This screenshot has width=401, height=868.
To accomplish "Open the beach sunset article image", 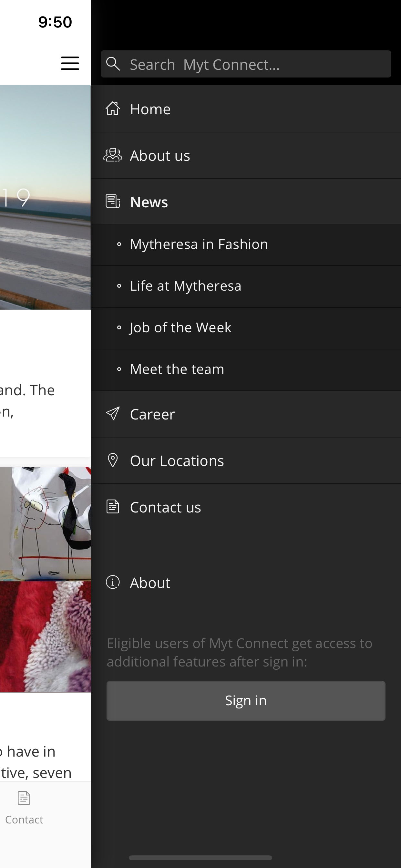I will [45, 197].
